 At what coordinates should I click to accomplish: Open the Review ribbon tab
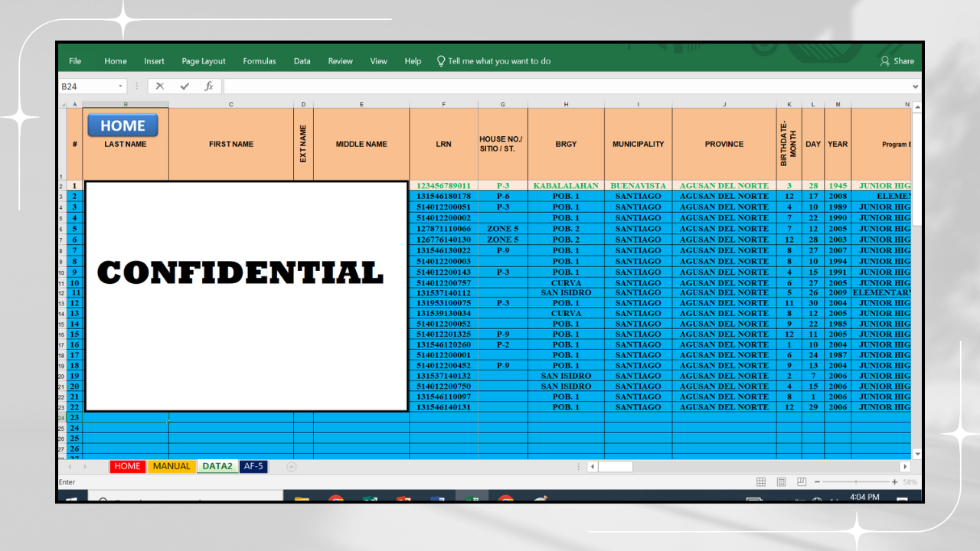341,61
